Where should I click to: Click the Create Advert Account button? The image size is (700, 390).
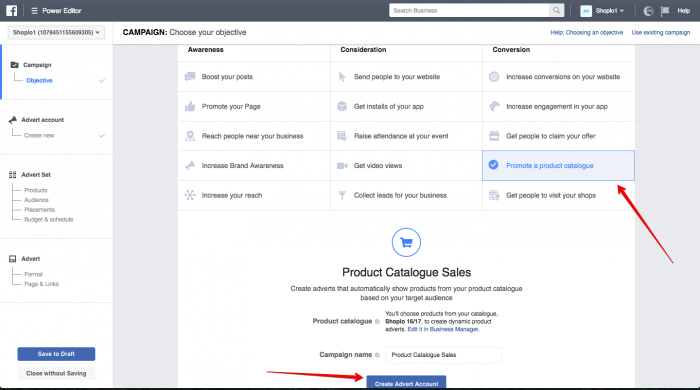pos(406,383)
